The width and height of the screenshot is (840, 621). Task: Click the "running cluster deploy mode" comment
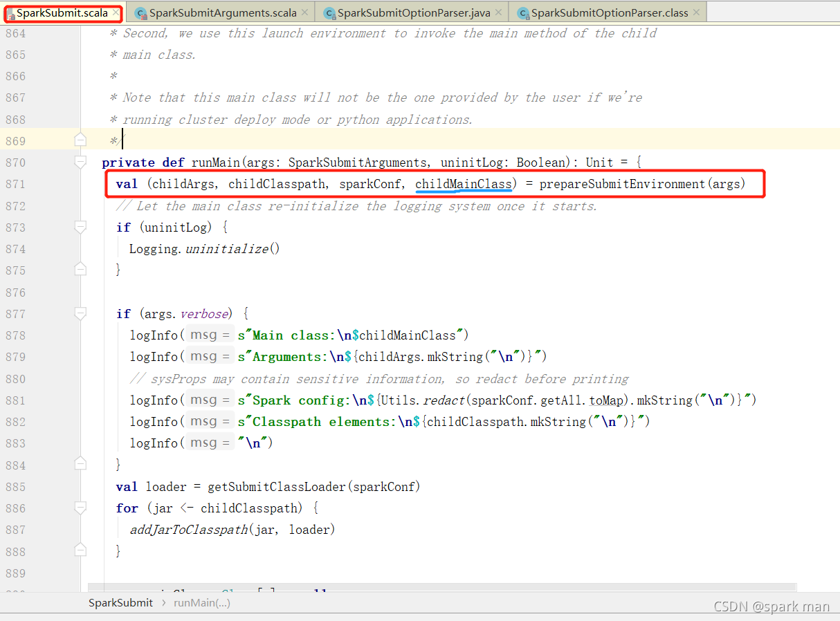291,120
